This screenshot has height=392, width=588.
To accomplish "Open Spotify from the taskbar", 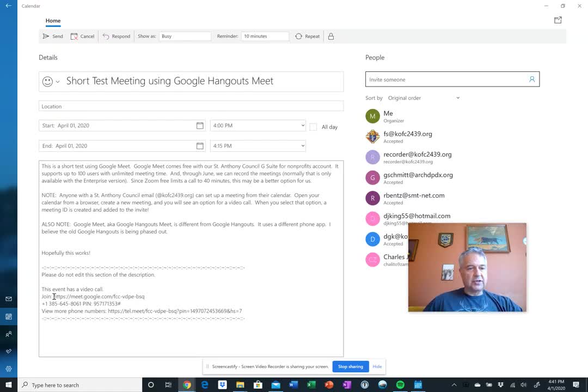I will coord(400,385).
